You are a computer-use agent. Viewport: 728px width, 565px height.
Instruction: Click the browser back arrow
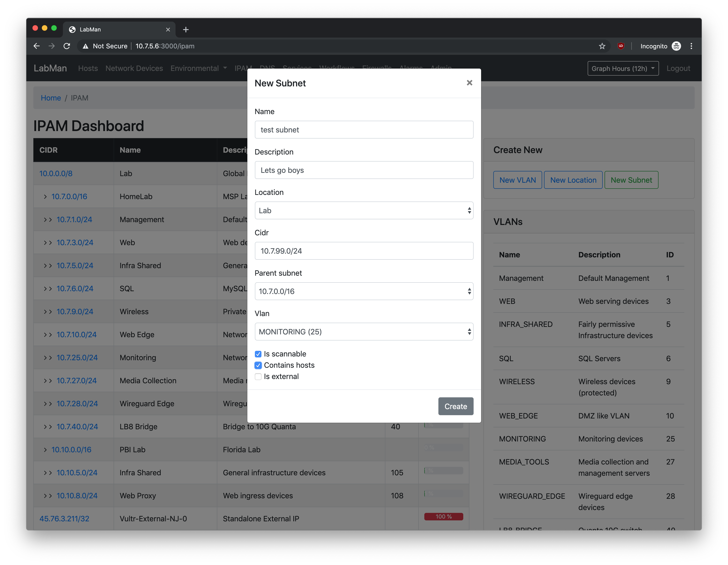37,46
